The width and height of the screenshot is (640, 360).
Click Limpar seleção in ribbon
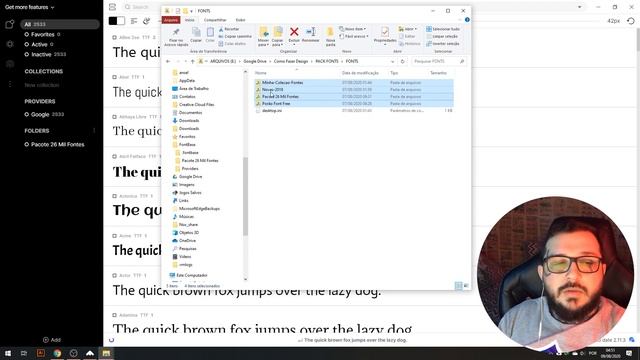[443, 36]
